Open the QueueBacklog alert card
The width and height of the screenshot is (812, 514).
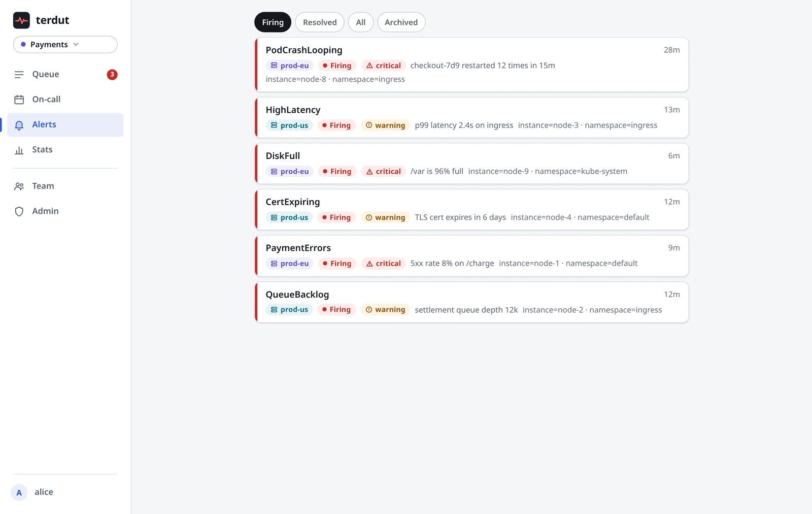pos(471,302)
